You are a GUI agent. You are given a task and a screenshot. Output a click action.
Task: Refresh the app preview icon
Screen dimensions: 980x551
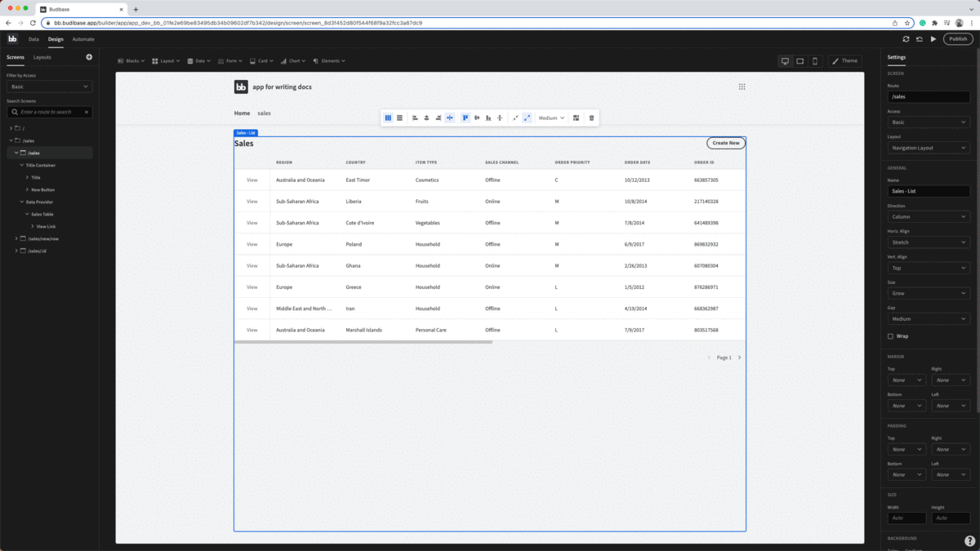[906, 39]
